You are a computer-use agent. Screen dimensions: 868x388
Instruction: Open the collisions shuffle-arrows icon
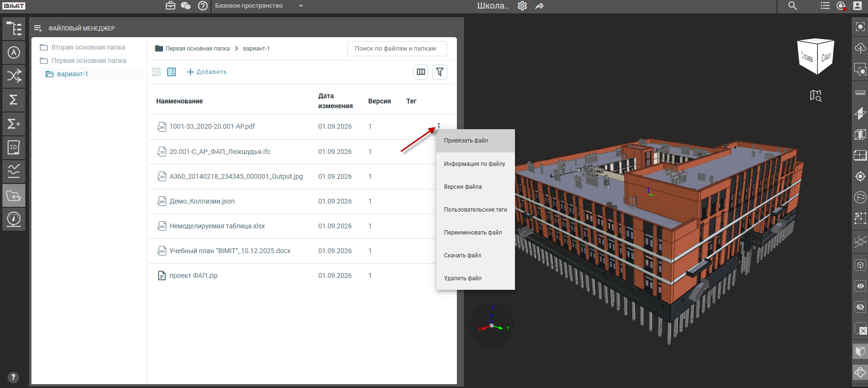[14, 76]
